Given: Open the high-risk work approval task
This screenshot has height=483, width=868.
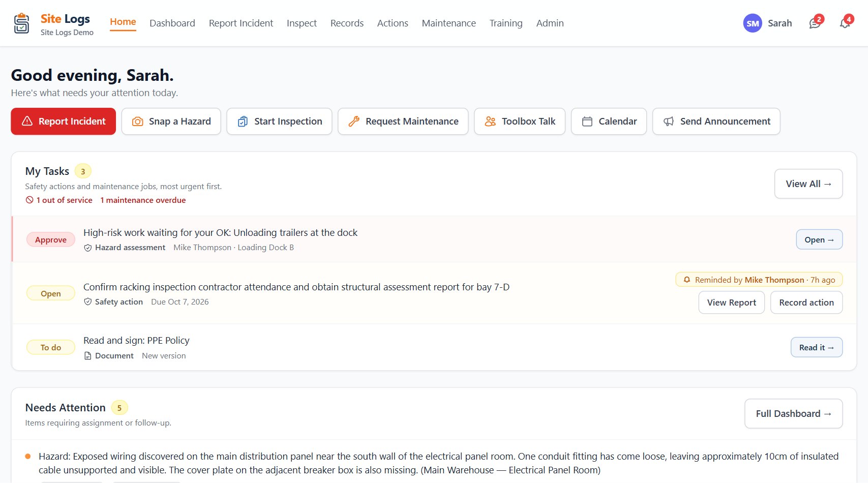Looking at the screenshot, I should pyautogui.click(x=819, y=239).
